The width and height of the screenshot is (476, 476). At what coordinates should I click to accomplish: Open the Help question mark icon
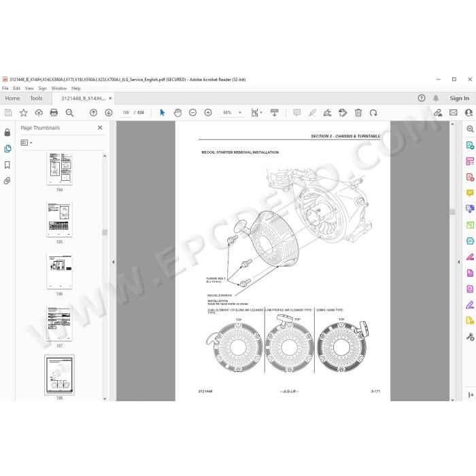(x=422, y=98)
